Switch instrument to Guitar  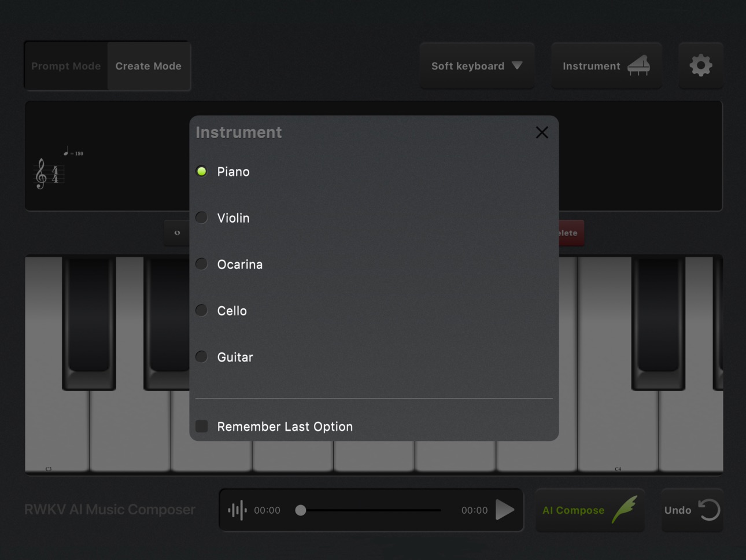[x=201, y=356]
